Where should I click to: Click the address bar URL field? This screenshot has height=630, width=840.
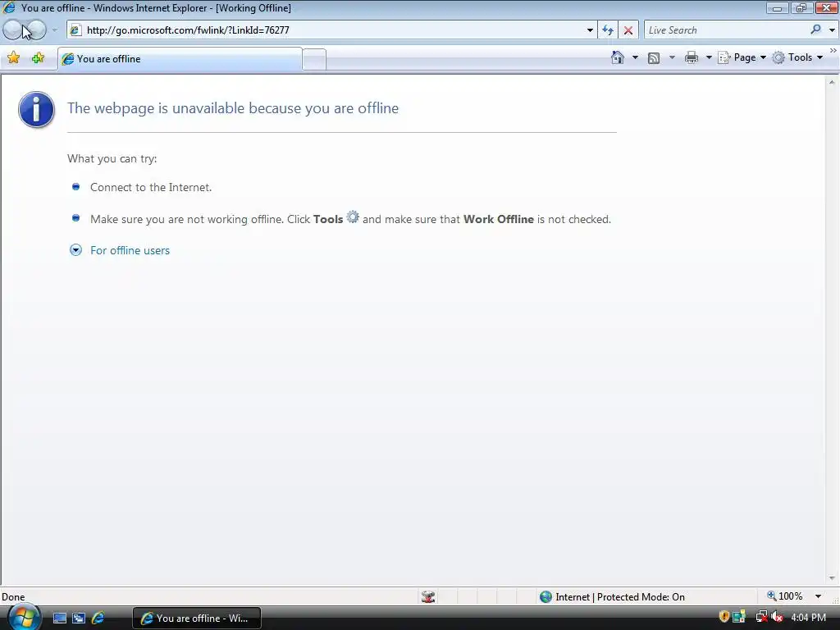click(333, 30)
